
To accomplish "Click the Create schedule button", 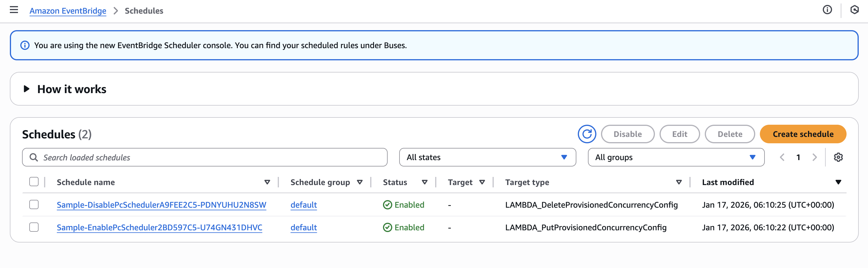I will (x=803, y=134).
